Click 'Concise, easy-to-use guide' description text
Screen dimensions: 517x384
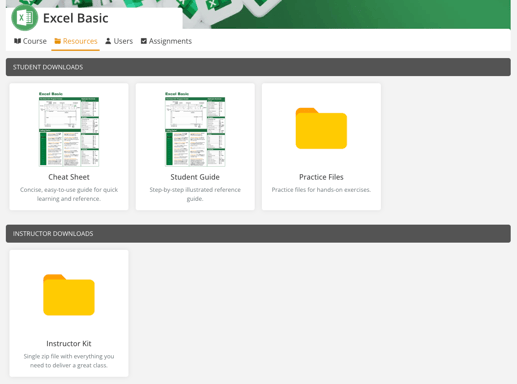click(x=69, y=194)
